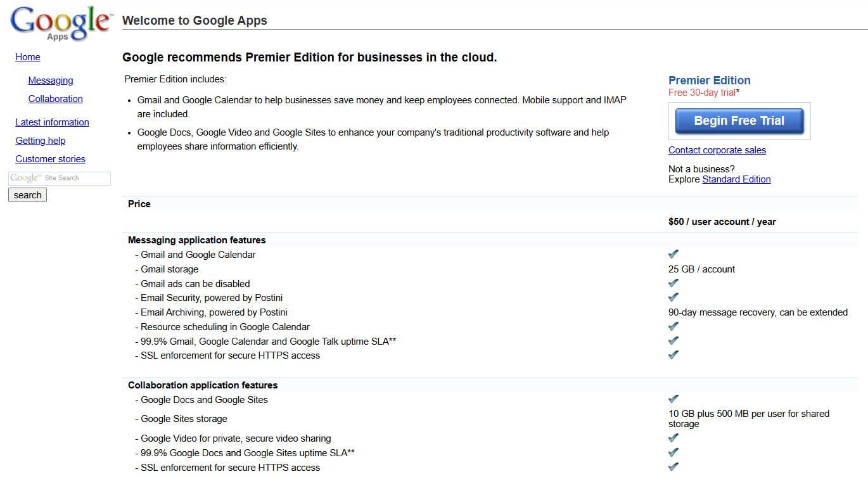Open the Collaboration sidebar entry
Viewport: 868px width, 486px height.
55,99
